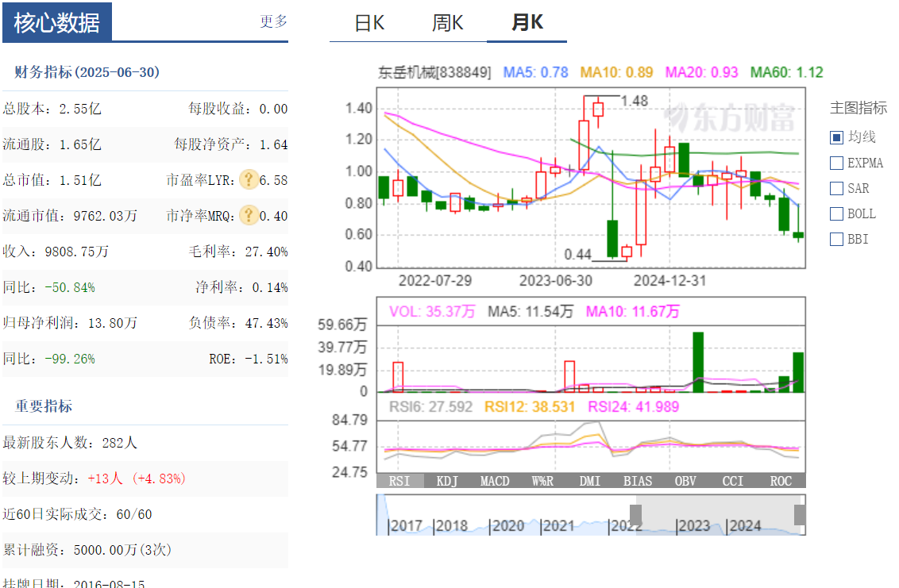
Task: Click the 0.44 low price label
Action: [x=577, y=255]
